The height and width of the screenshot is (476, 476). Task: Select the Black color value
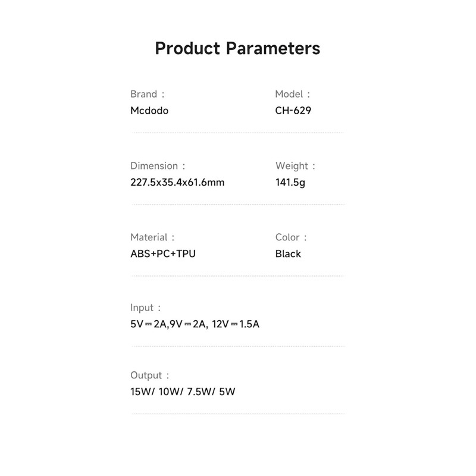coord(289,254)
